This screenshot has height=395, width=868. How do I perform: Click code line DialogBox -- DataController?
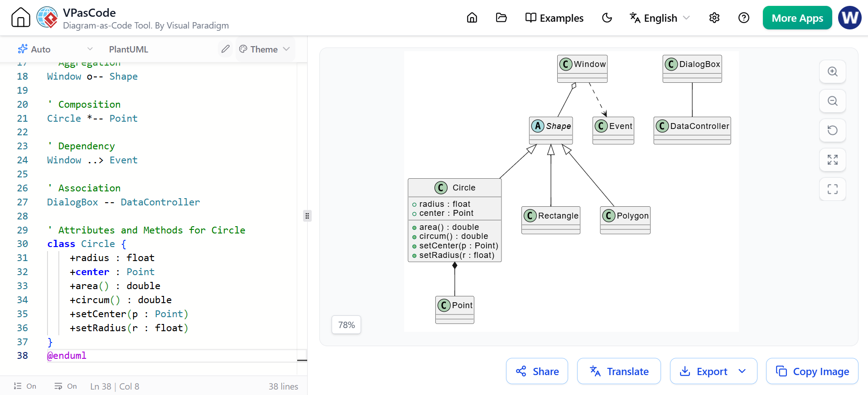pyautogui.click(x=124, y=202)
